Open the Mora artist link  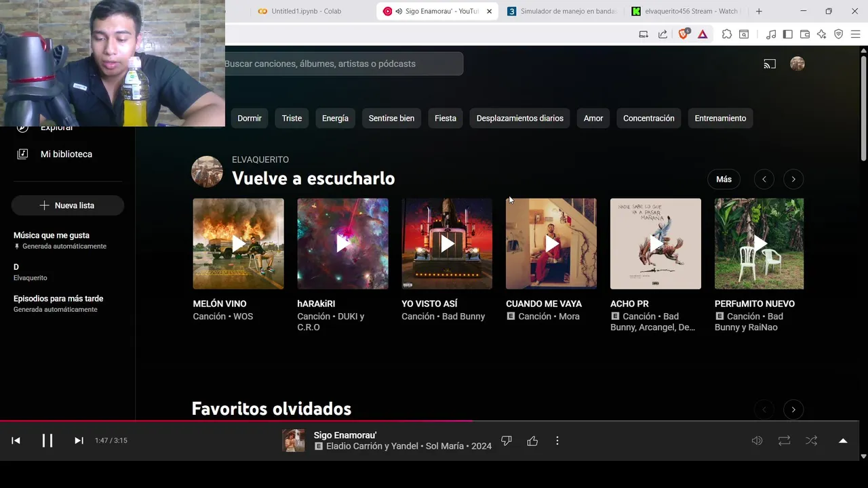568,317
